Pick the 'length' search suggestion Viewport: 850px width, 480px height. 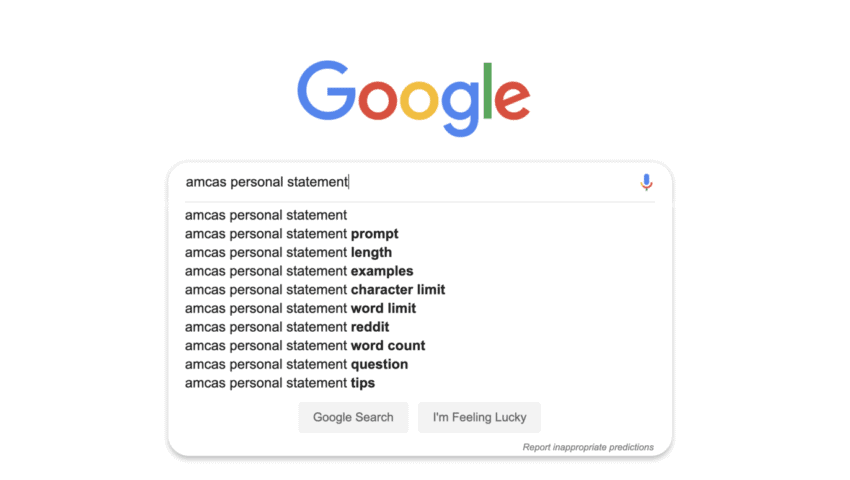click(x=289, y=253)
